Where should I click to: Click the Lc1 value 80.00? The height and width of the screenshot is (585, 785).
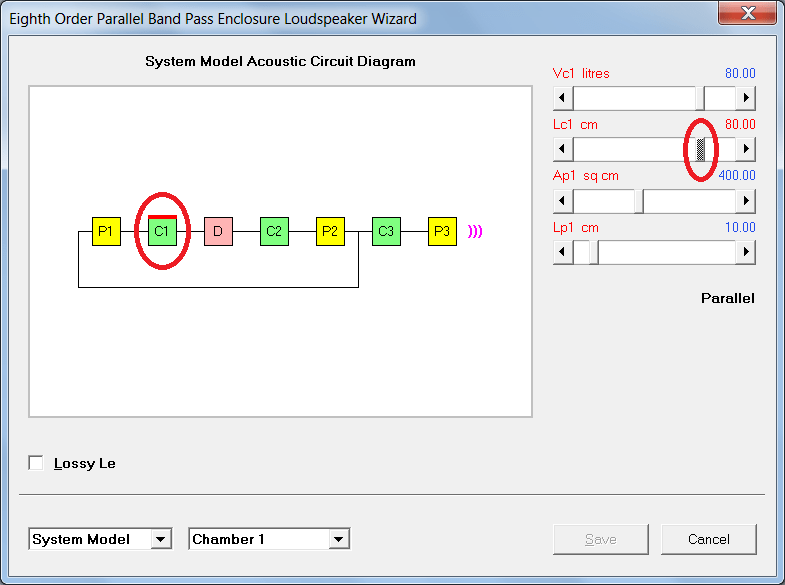(x=740, y=125)
